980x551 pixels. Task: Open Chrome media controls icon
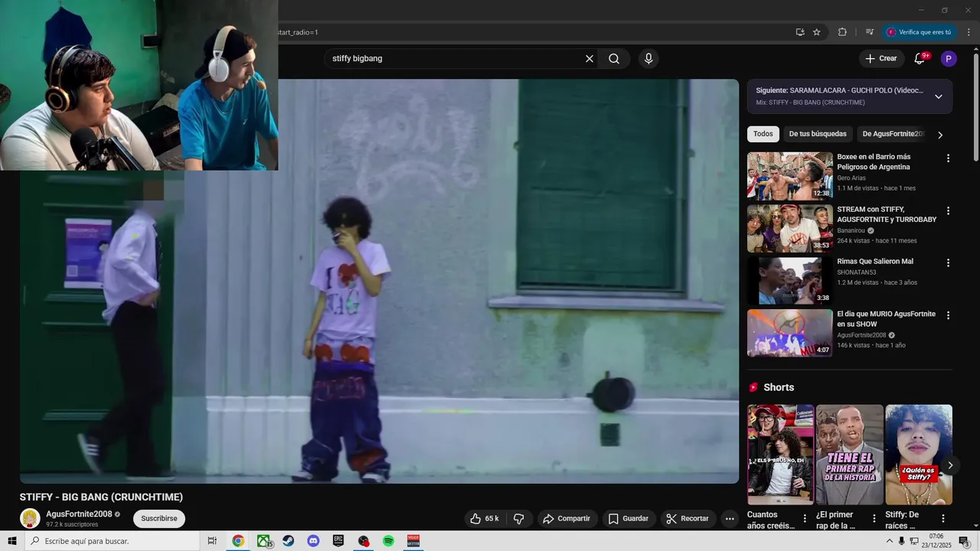click(x=870, y=32)
